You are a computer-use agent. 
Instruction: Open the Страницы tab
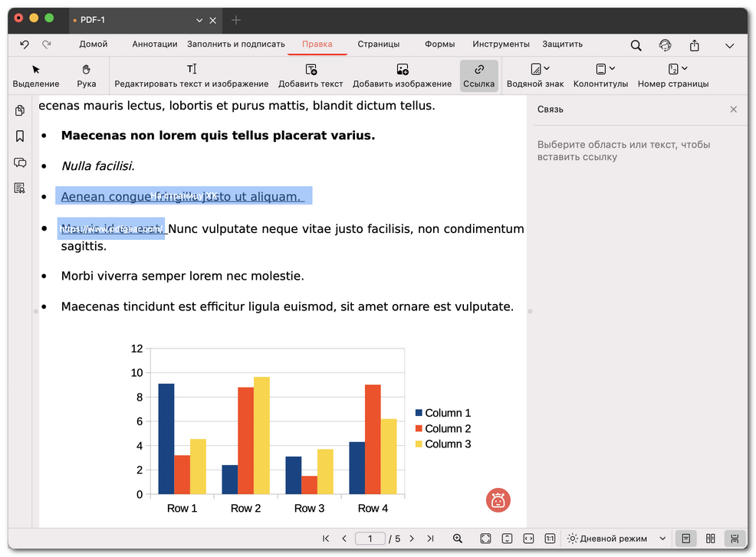pos(378,44)
